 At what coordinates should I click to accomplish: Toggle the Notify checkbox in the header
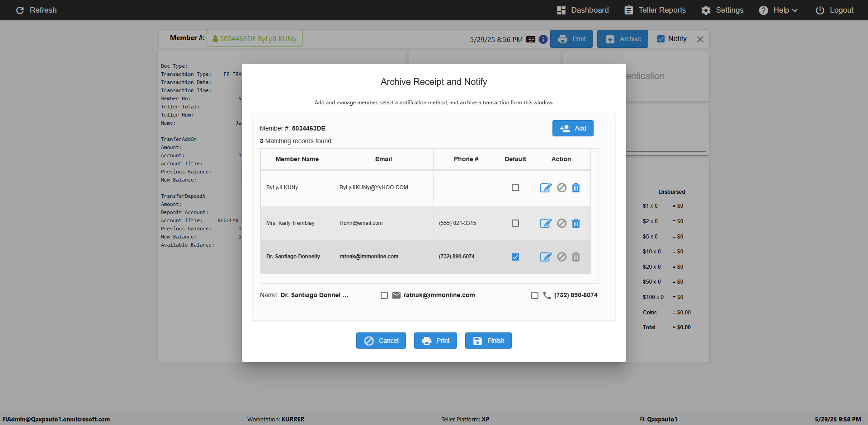click(661, 39)
